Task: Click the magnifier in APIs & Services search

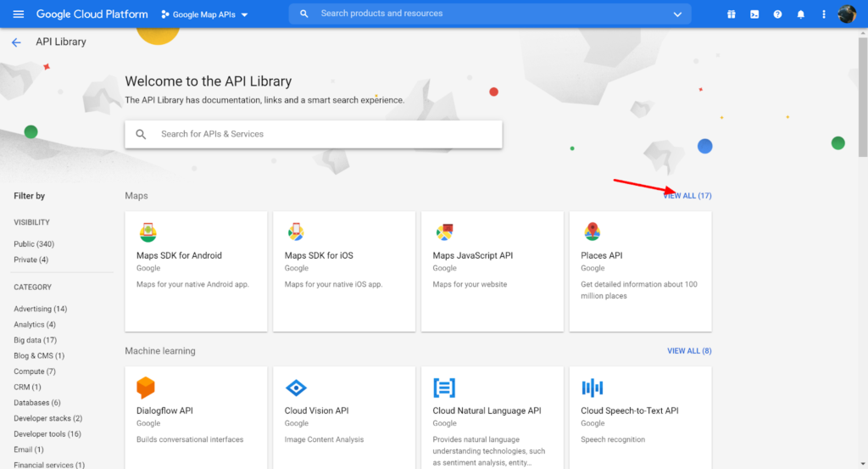Action: point(142,134)
